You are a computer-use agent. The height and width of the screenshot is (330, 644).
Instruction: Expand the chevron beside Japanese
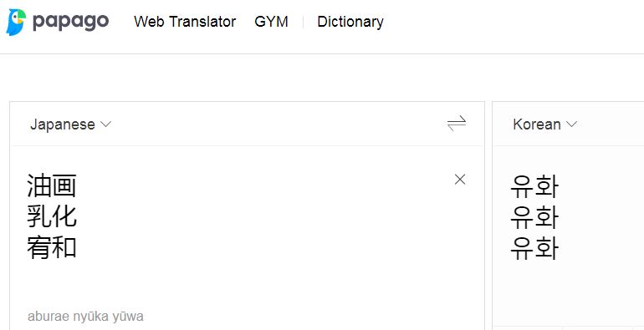[x=106, y=124]
